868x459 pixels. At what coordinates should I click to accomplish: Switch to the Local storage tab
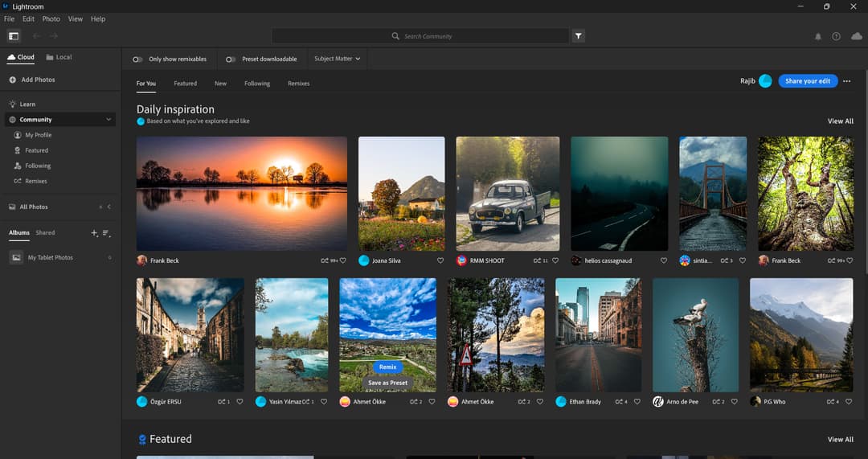[x=59, y=57]
